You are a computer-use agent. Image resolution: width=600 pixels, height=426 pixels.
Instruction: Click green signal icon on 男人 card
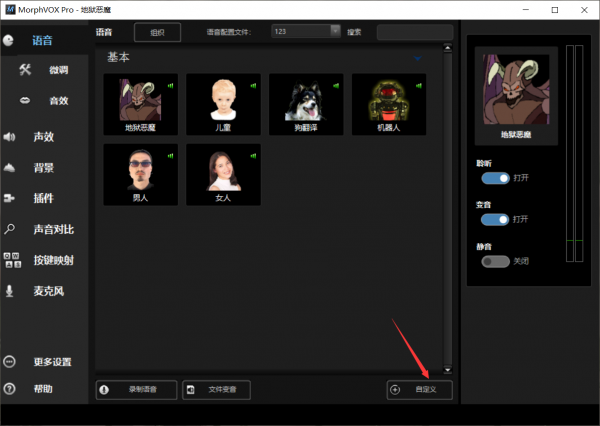point(170,156)
